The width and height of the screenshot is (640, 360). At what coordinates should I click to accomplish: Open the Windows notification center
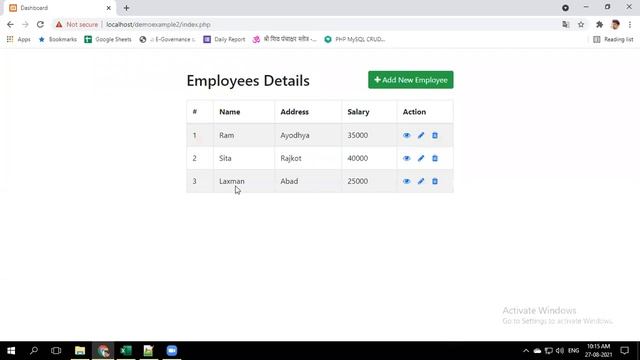624,351
